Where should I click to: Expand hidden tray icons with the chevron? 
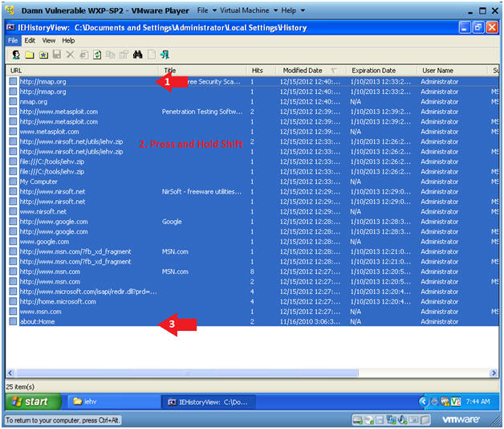coord(424,402)
